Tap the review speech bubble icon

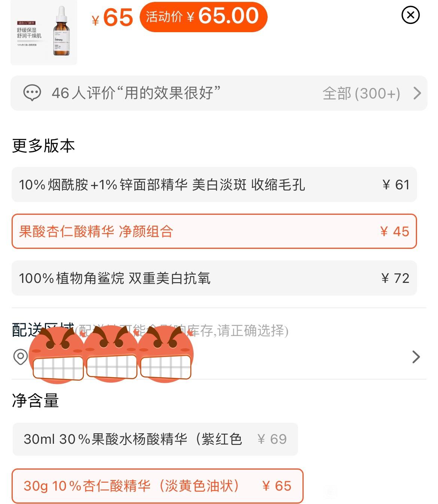click(x=32, y=93)
